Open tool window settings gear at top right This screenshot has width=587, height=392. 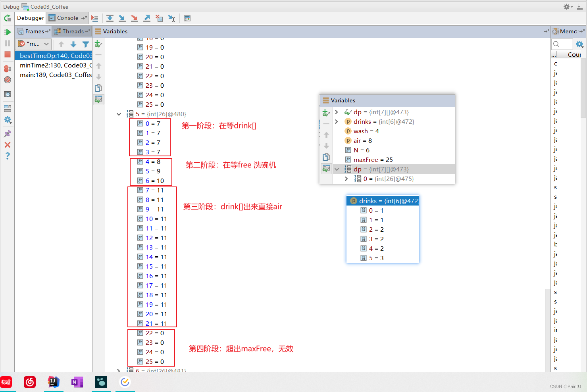(x=568, y=7)
